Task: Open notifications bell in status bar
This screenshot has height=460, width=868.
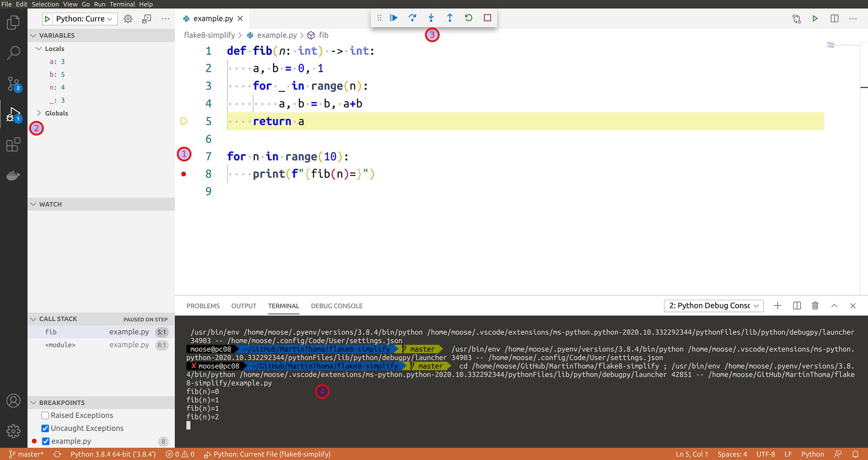Action: point(855,454)
